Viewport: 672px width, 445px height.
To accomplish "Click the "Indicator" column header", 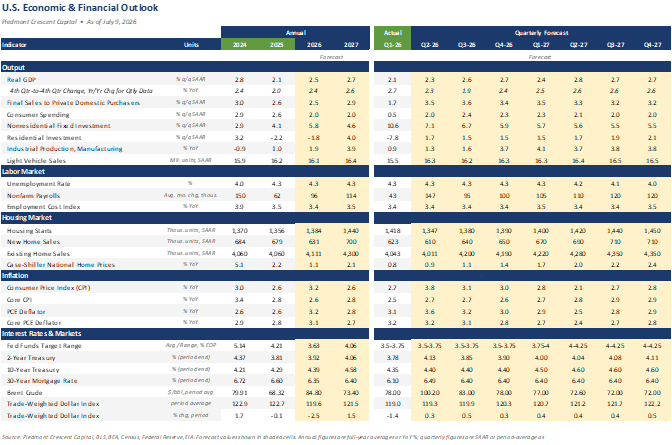I will click(x=14, y=45).
